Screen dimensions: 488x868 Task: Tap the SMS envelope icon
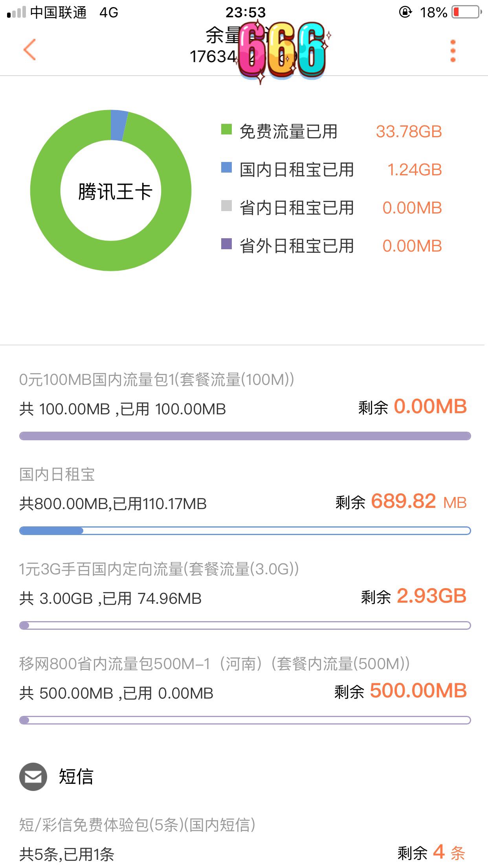(33, 776)
